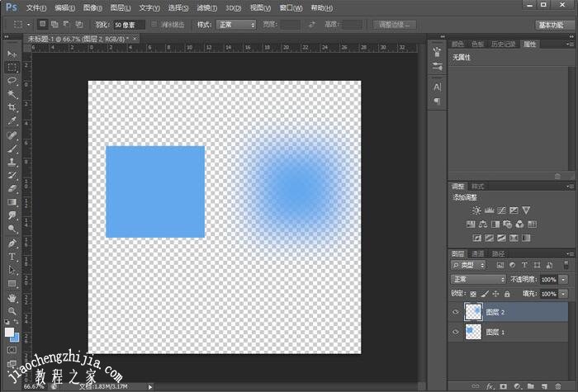Click the foreground color swatch
Screen dimensions: 578x392
(10, 333)
